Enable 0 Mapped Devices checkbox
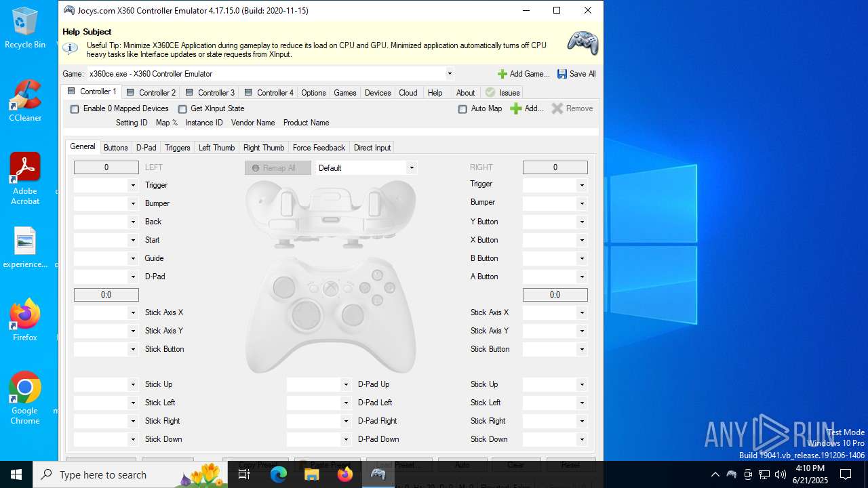The width and height of the screenshot is (868, 488). pyautogui.click(x=75, y=109)
